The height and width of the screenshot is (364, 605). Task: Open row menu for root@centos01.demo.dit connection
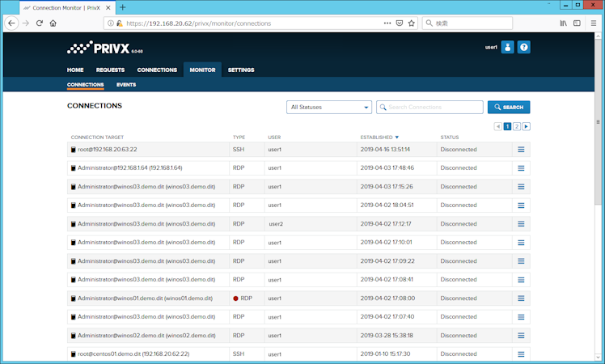521,354
